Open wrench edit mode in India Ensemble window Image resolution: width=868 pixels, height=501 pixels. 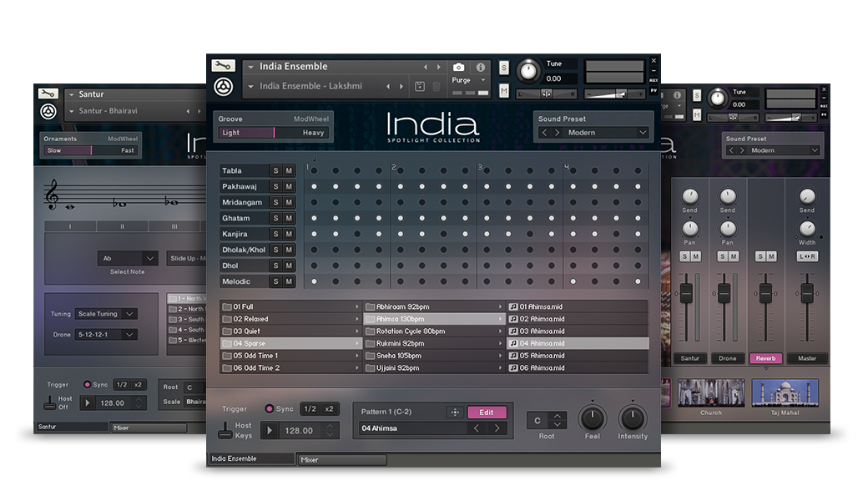pyautogui.click(x=223, y=66)
